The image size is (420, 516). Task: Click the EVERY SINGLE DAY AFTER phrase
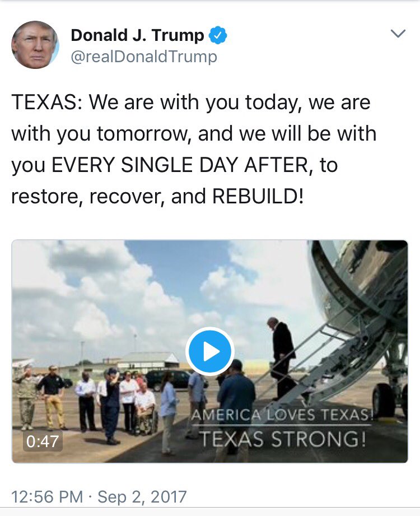(x=180, y=165)
